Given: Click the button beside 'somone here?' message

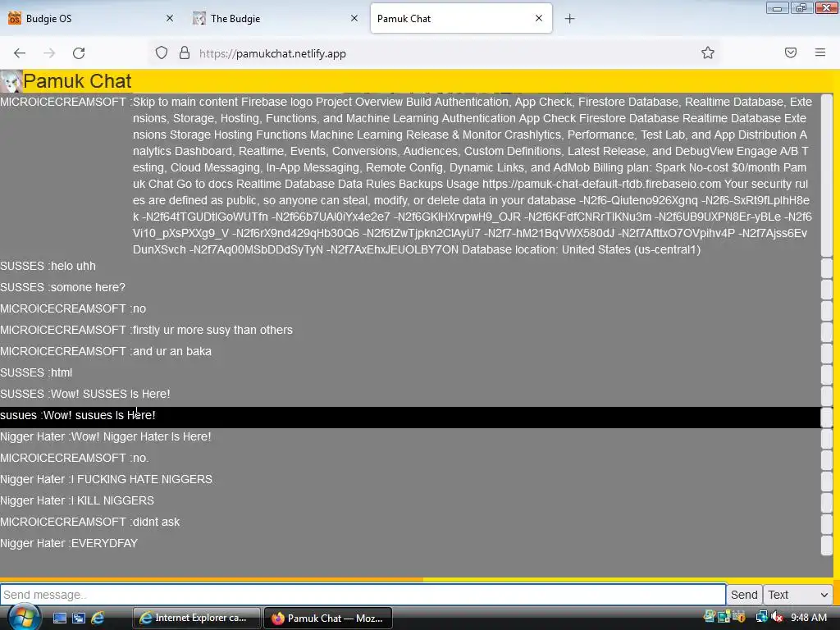Looking at the screenshot, I should (x=827, y=289).
